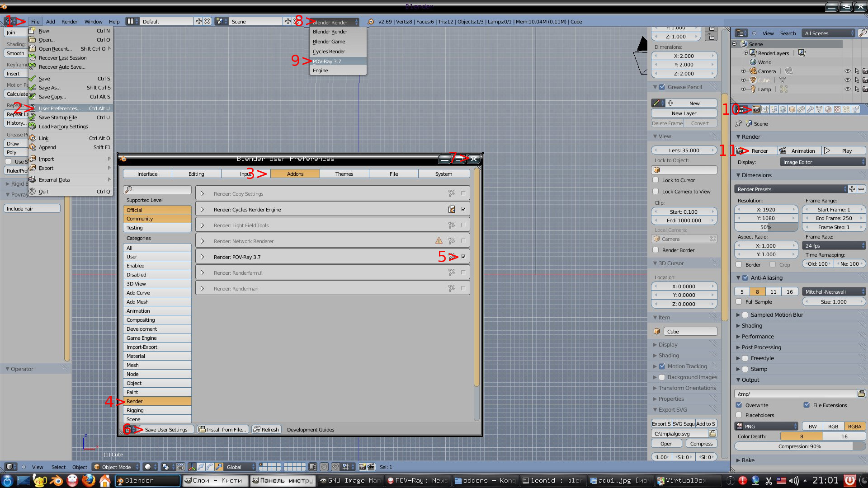Click the addon search input field
The width and height of the screenshot is (868, 488).
(x=157, y=190)
